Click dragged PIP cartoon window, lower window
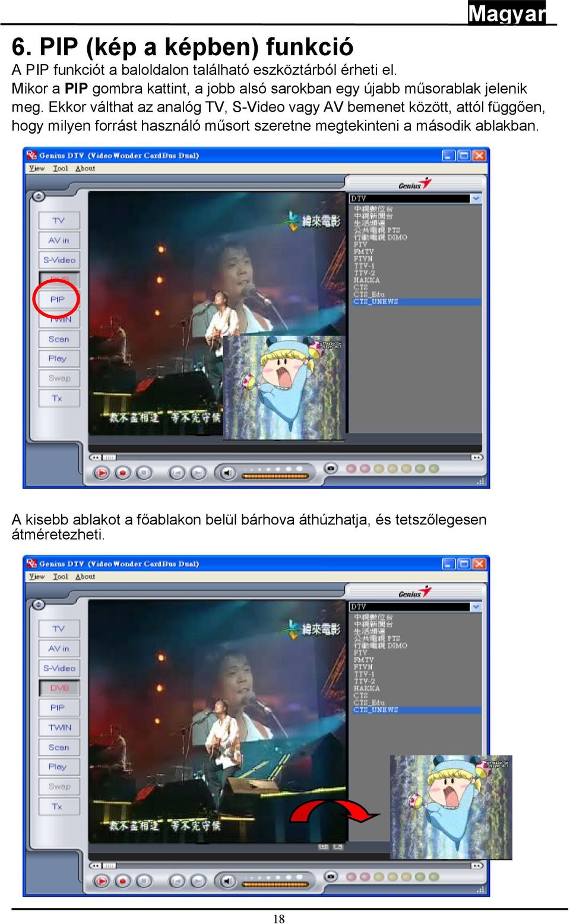The height and width of the screenshot is (924, 570). (451, 807)
